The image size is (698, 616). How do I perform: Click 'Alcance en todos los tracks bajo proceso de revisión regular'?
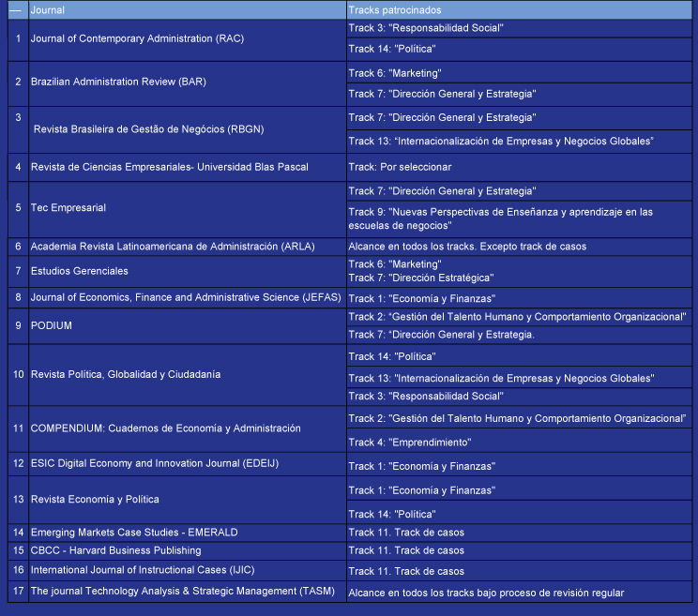click(519, 592)
